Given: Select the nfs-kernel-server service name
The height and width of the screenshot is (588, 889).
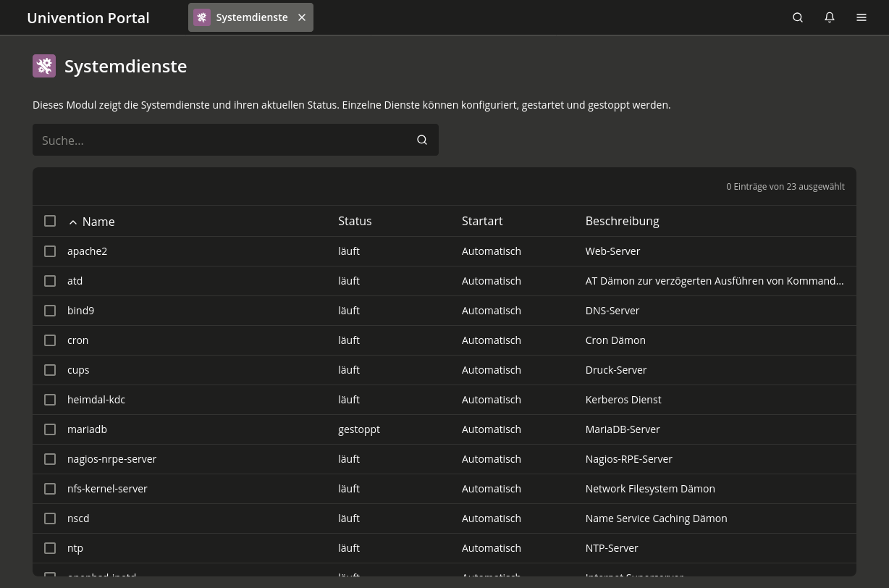Looking at the screenshot, I should coord(107,489).
